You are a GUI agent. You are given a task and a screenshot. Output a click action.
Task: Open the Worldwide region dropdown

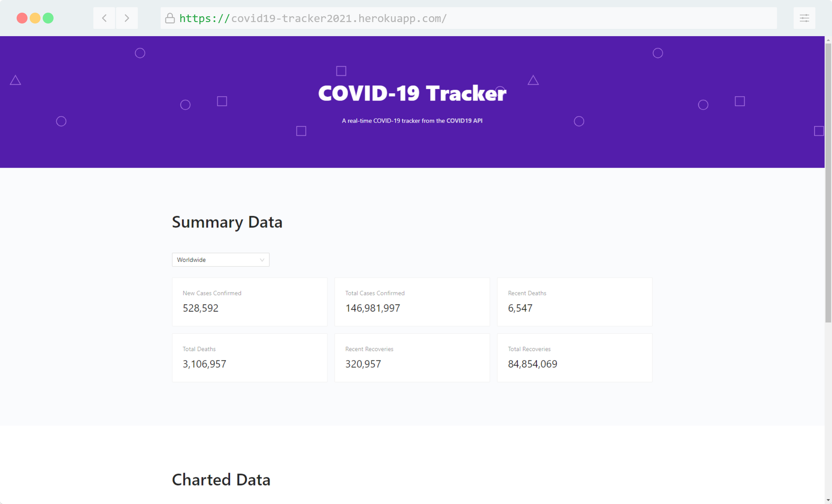pos(221,260)
